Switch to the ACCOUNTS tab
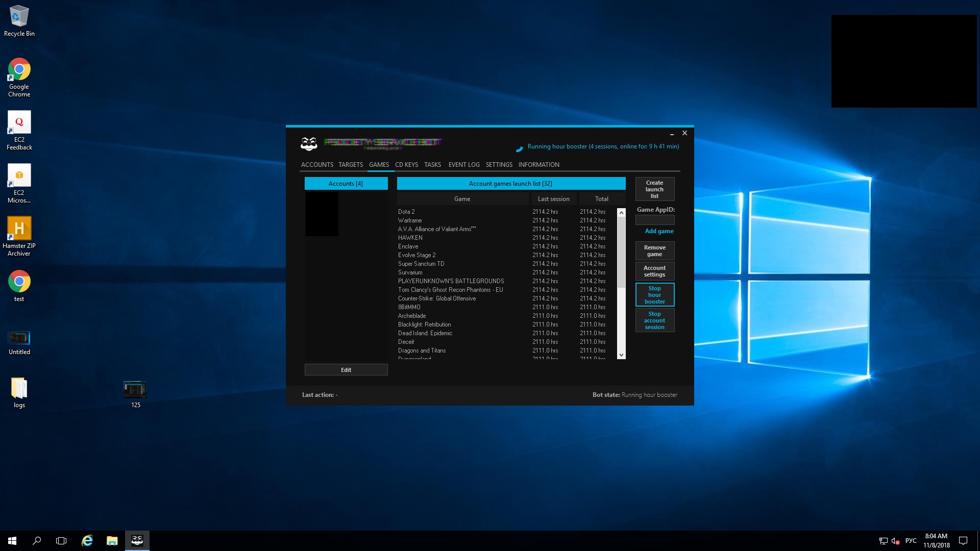This screenshot has width=980, height=551. click(x=316, y=165)
